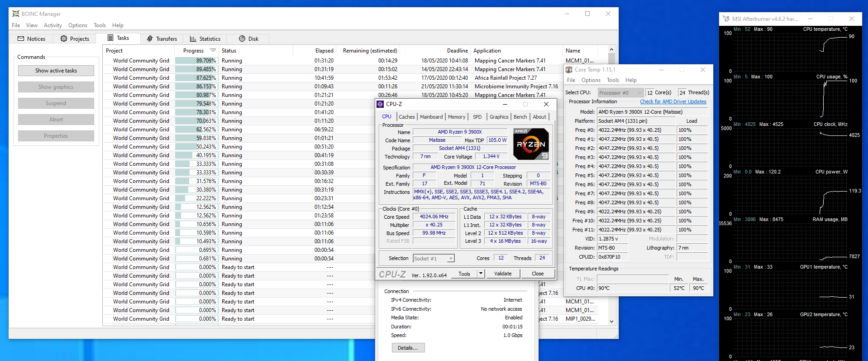Open the Disk tab

click(248, 39)
